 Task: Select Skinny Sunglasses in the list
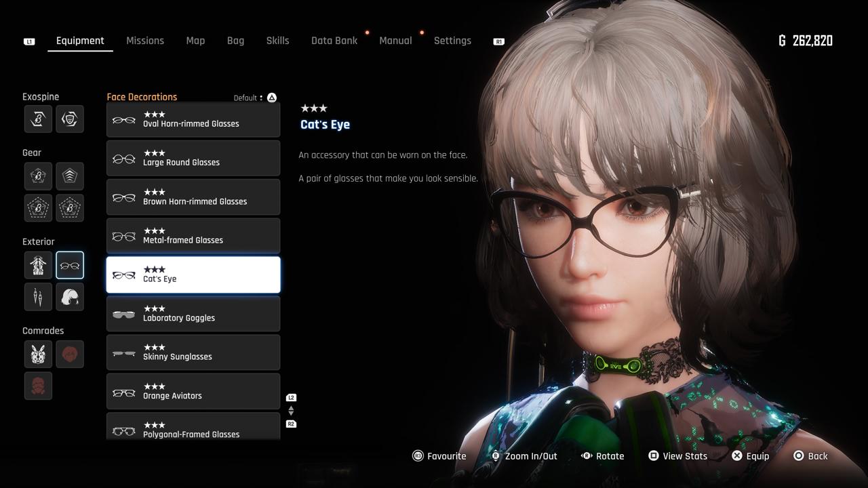pyautogui.click(x=193, y=352)
